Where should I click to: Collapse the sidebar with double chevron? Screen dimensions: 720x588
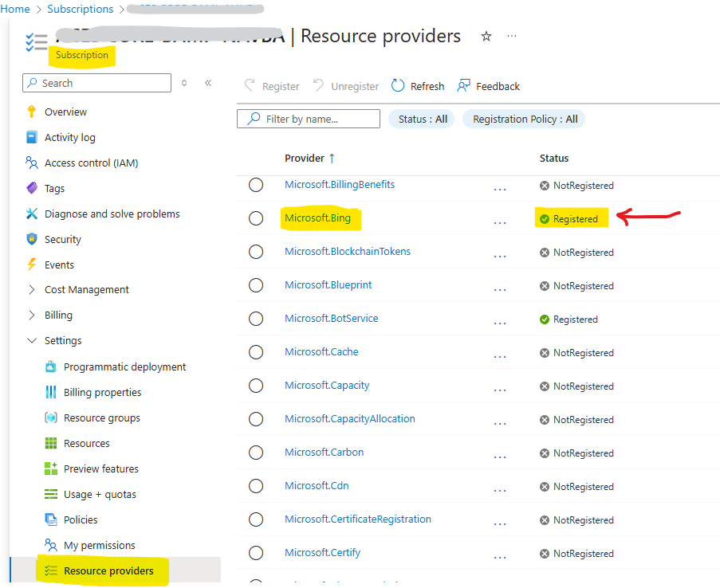point(208,83)
